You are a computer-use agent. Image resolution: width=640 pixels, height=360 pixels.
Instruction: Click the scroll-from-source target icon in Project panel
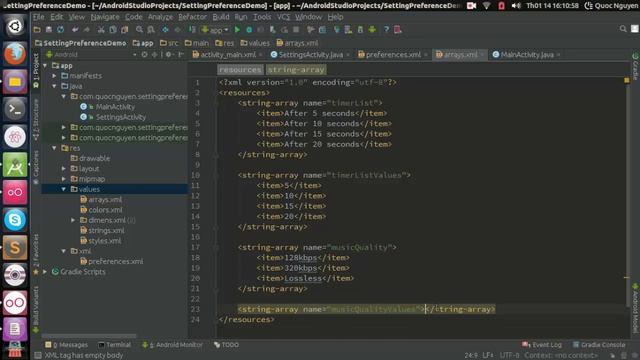coord(144,54)
